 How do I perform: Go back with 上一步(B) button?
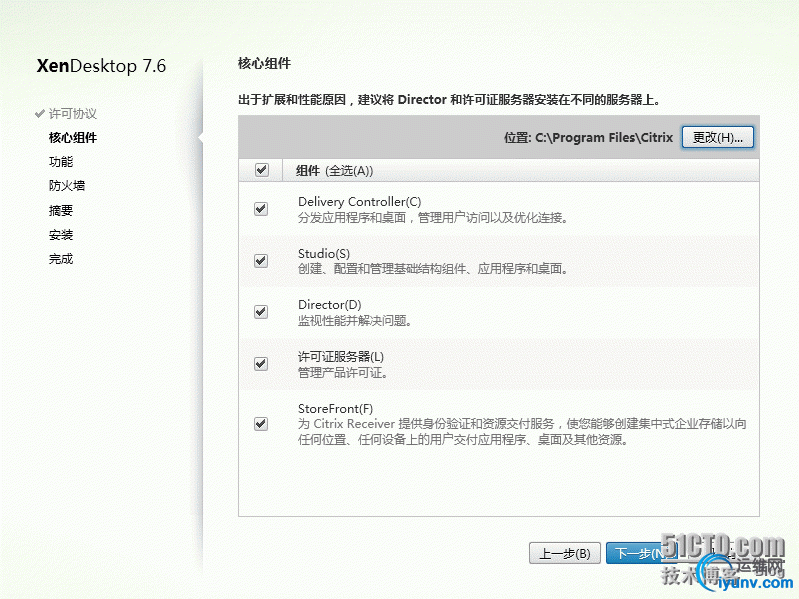tap(565, 553)
